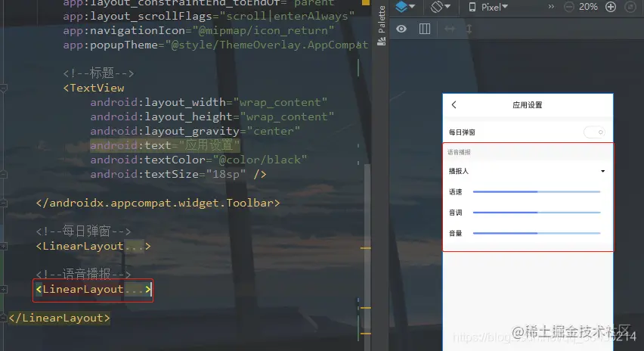Click the fold marker beside the textSize line
This screenshot has width=644, height=351.
(4, 174)
